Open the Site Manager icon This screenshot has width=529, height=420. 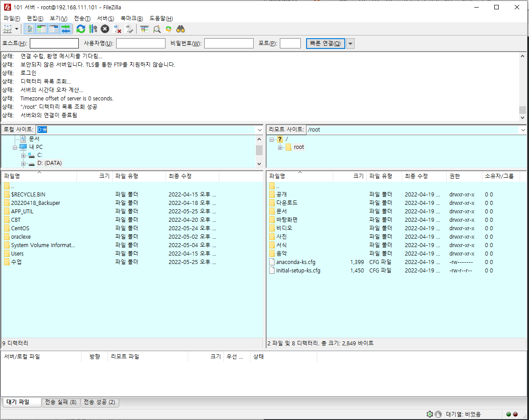[x=8, y=29]
